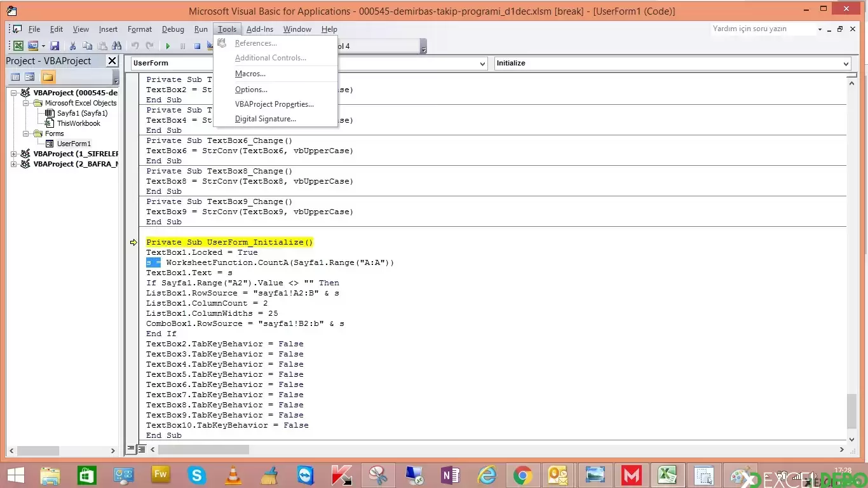Image resolution: width=868 pixels, height=488 pixels.
Task: Open the View menu
Action: tap(81, 29)
